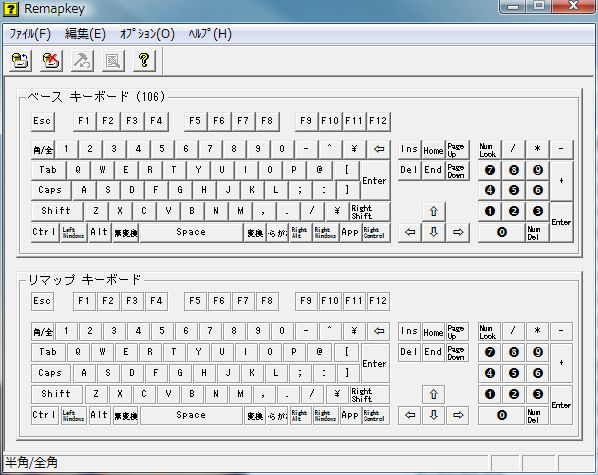This screenshot has width=598, height=475.
Task: Click numpad Enter key in base keyboard
Action: coord(561,222)
